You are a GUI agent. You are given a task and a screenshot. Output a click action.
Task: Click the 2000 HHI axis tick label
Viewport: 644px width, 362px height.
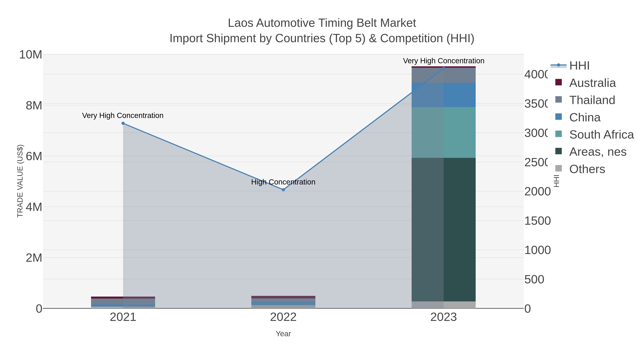[x=538, y=192]
